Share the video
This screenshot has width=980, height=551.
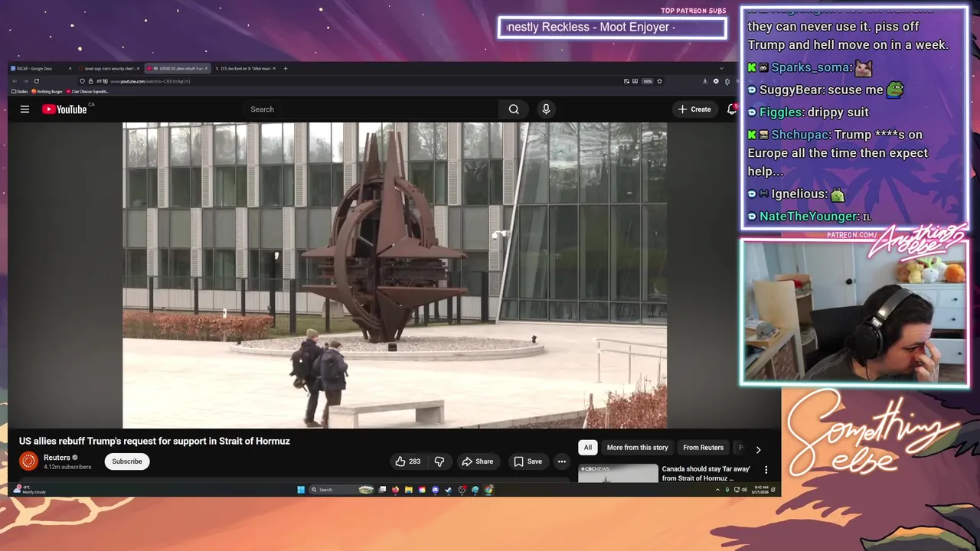(x=477, y=461)
